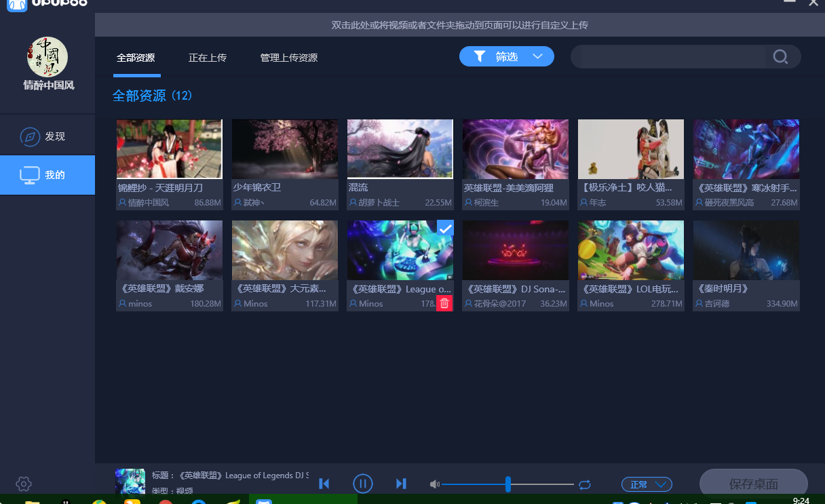Switch to the 全部资源 tab
Image resolution: width=825 pixels, height=504 pixels.
click(x=136, y=58)
